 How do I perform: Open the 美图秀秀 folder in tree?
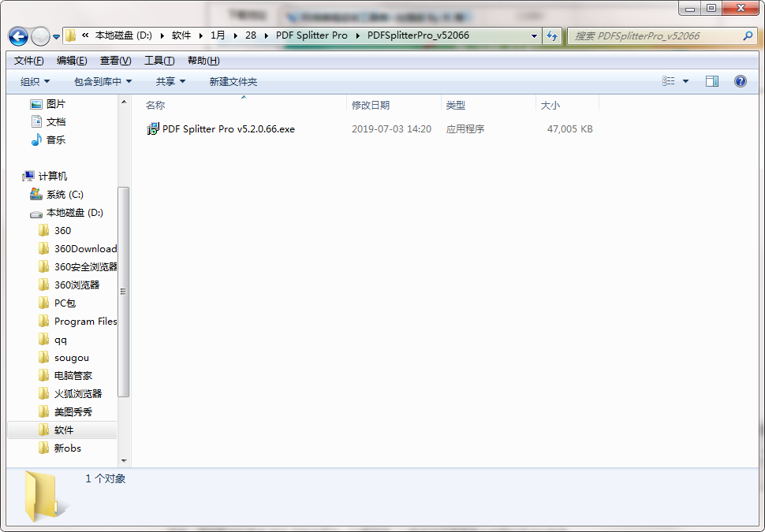65,412
